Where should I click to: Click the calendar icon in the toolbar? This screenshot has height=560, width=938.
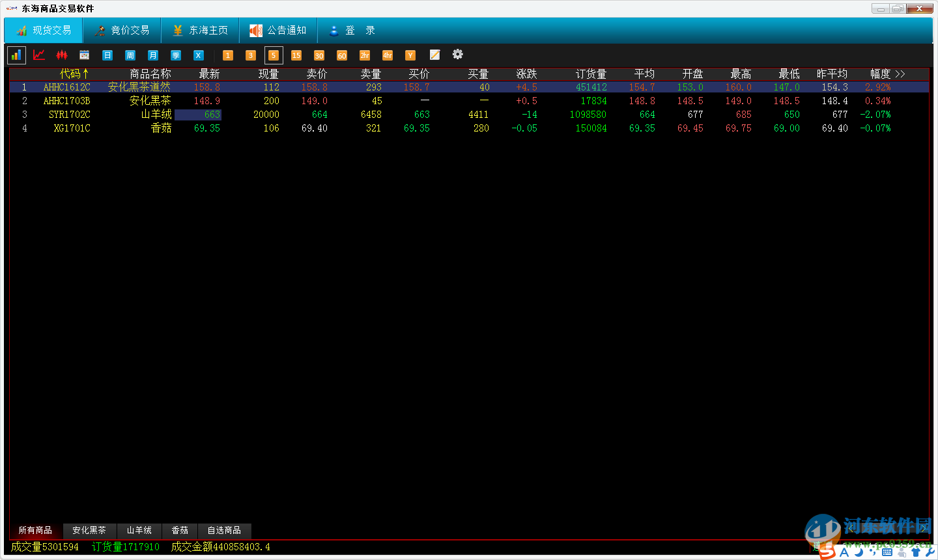[x=85, y=55]
